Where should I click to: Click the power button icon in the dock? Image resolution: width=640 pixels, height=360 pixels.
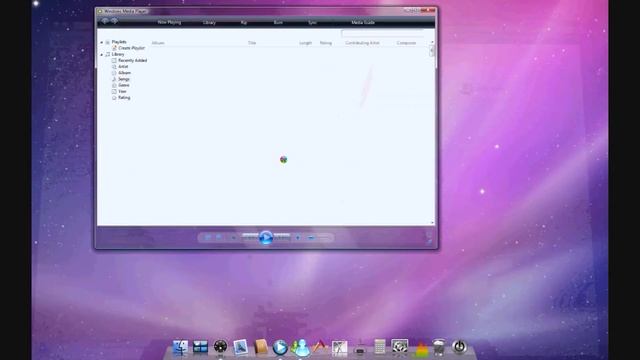coord(460,347)
